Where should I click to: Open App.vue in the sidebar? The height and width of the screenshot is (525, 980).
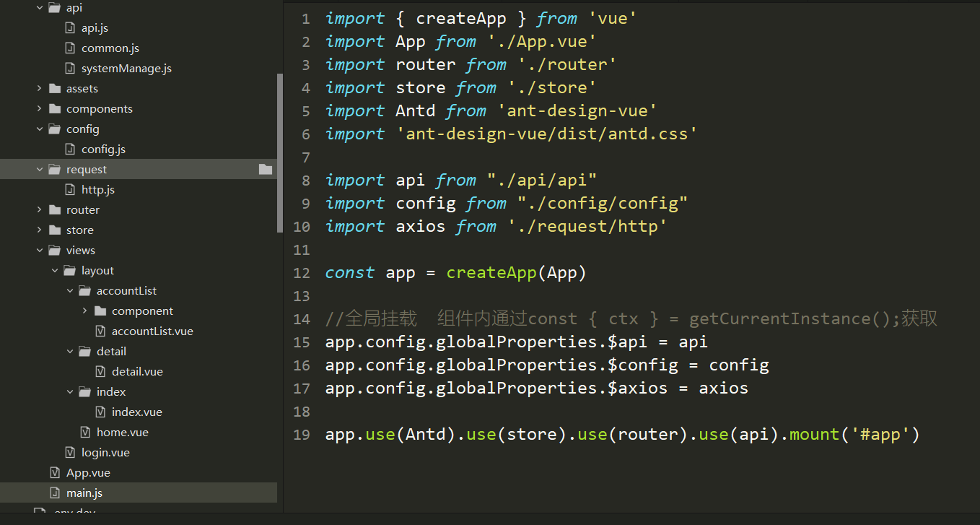point(88,473)
